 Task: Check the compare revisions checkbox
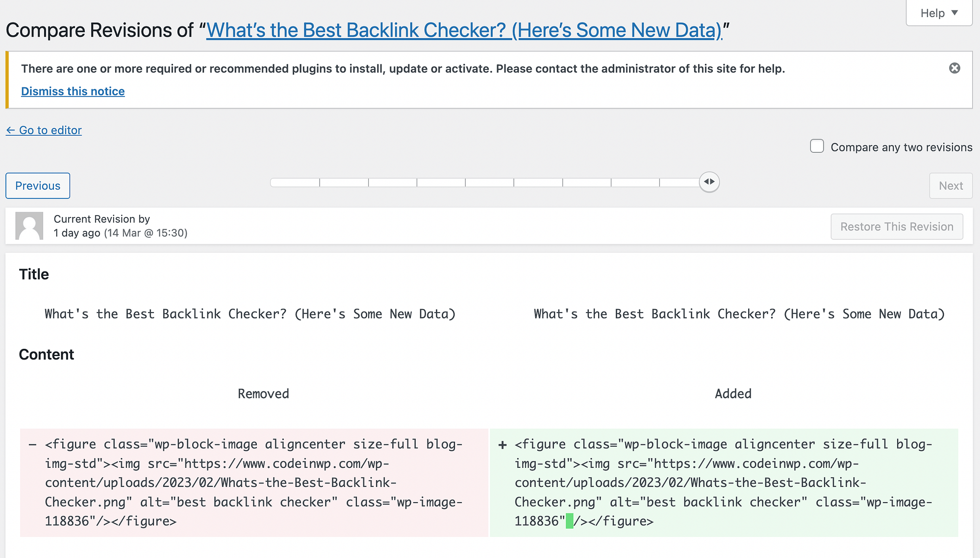click(x=817, y=147)
